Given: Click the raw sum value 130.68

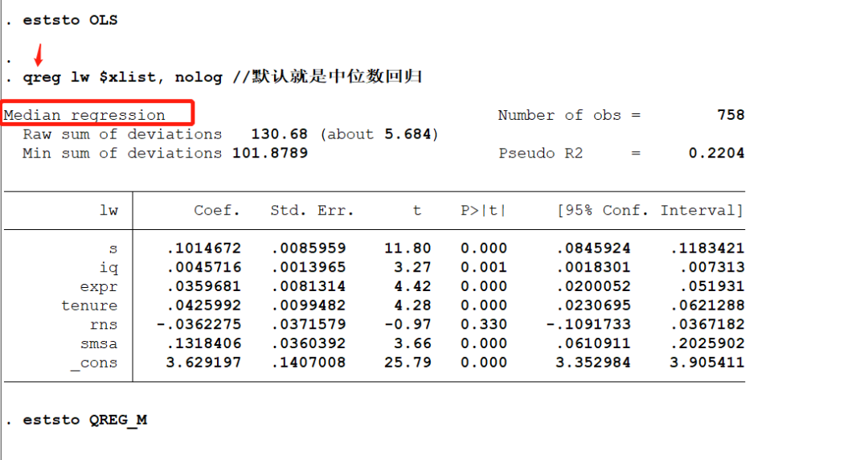Looking at the screenshot, I should pyautogui.click(x=279, y=134).
